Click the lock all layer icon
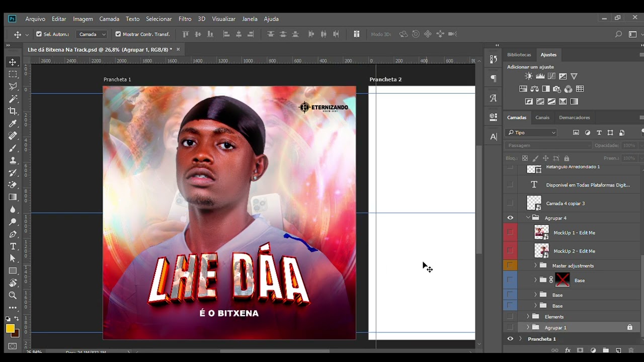 567,158
